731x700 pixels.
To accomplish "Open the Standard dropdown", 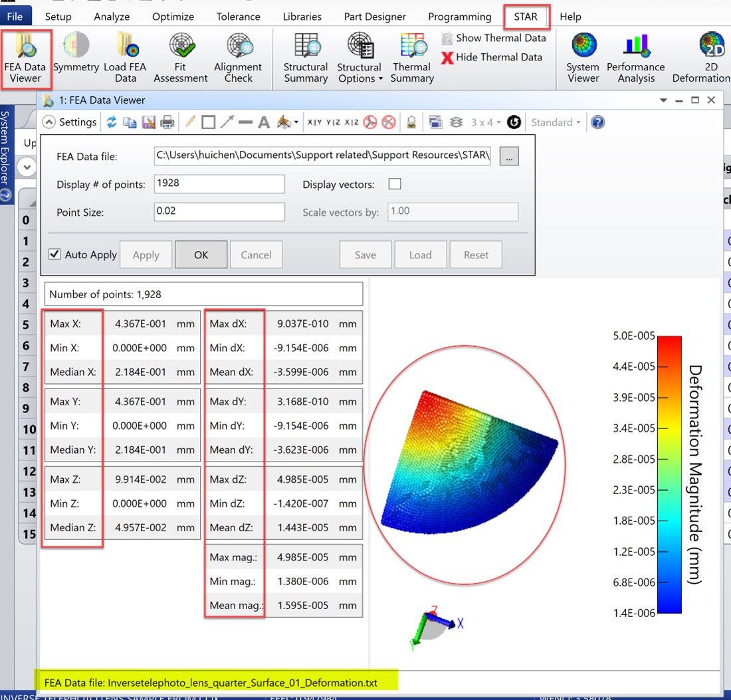I will coord(556,122).
